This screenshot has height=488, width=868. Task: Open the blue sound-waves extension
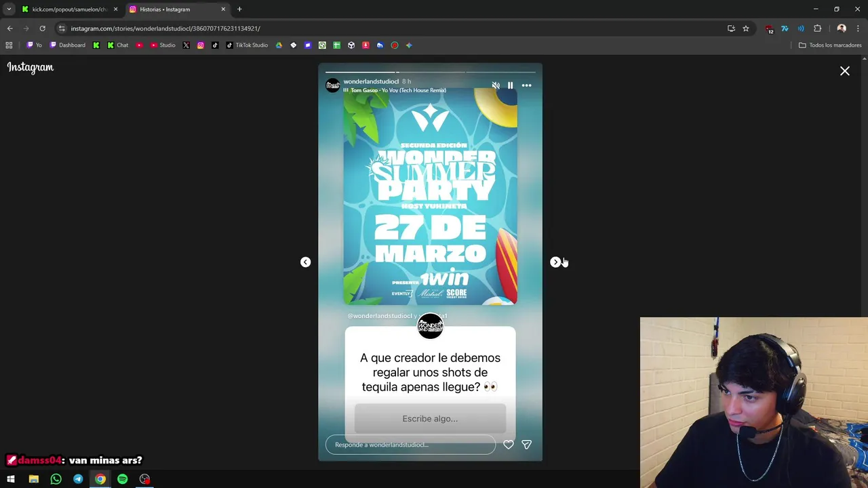(x=801, y=28)
